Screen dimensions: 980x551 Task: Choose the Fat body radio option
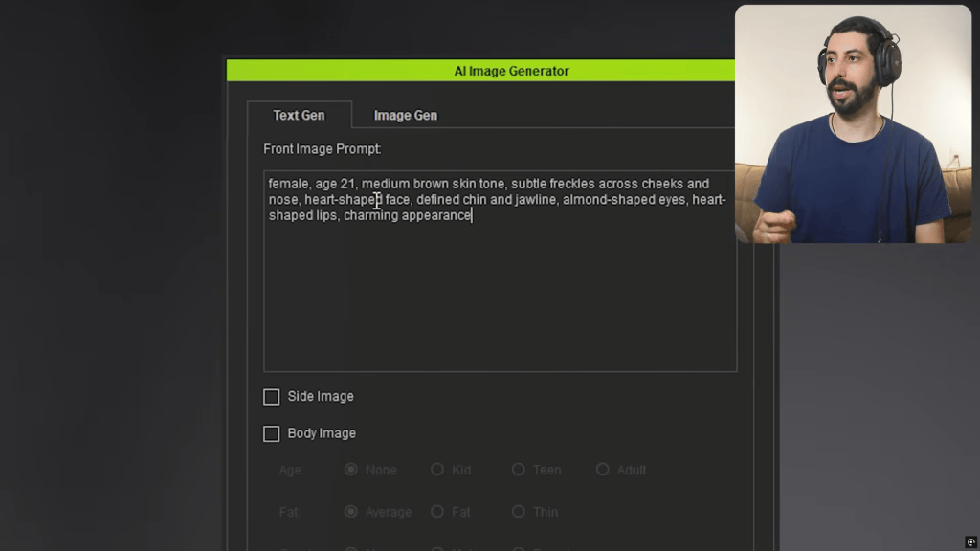(437, 512)
